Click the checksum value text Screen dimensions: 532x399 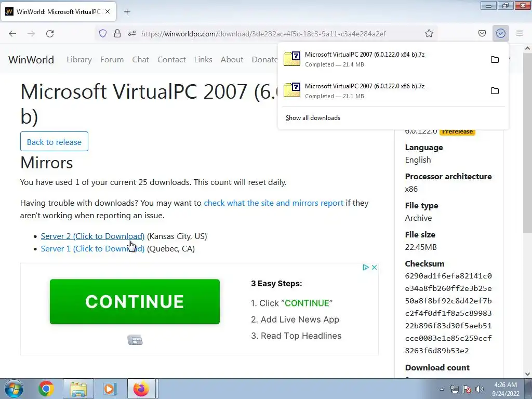point(448,313)
